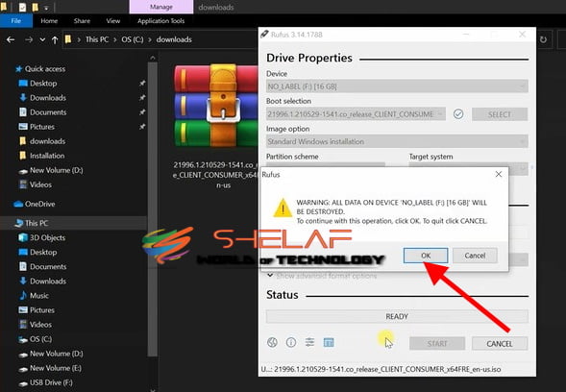
Task: Open Downloads under Quick access
Action: [x=48, y=98]
